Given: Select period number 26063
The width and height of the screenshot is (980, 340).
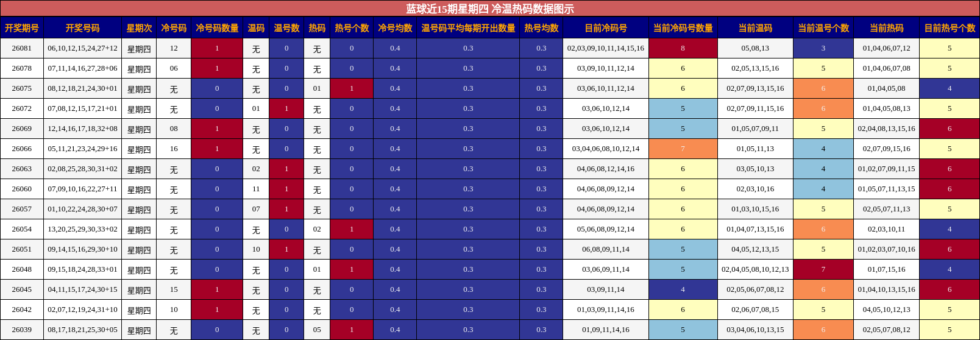Looking at the screenshot, I should pyautogui.click(x=22, y=169).
